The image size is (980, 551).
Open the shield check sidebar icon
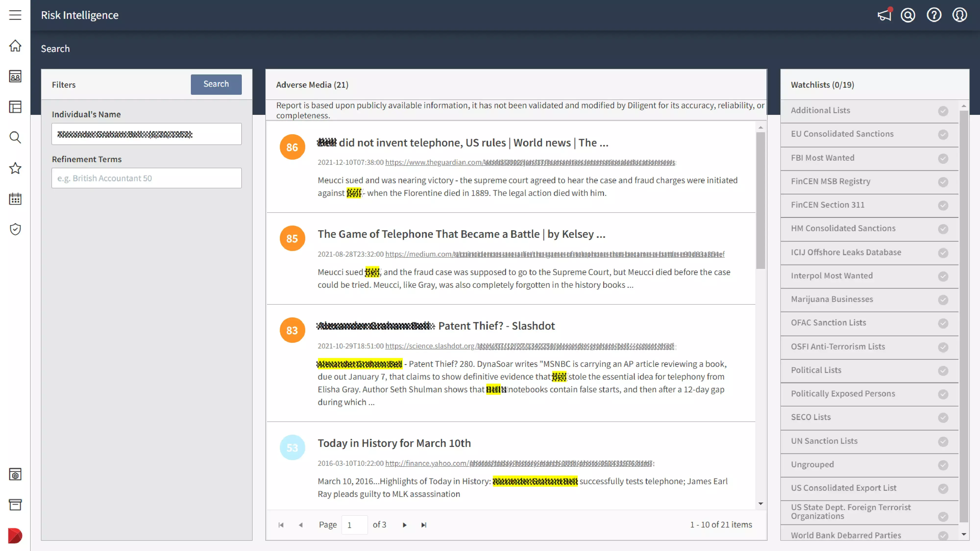coord(15,229)
